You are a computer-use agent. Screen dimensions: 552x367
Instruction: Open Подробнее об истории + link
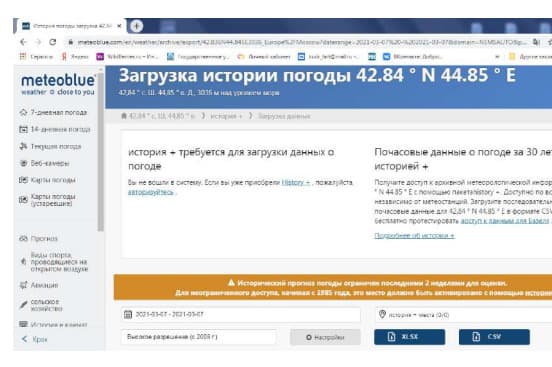pos(414,235)
